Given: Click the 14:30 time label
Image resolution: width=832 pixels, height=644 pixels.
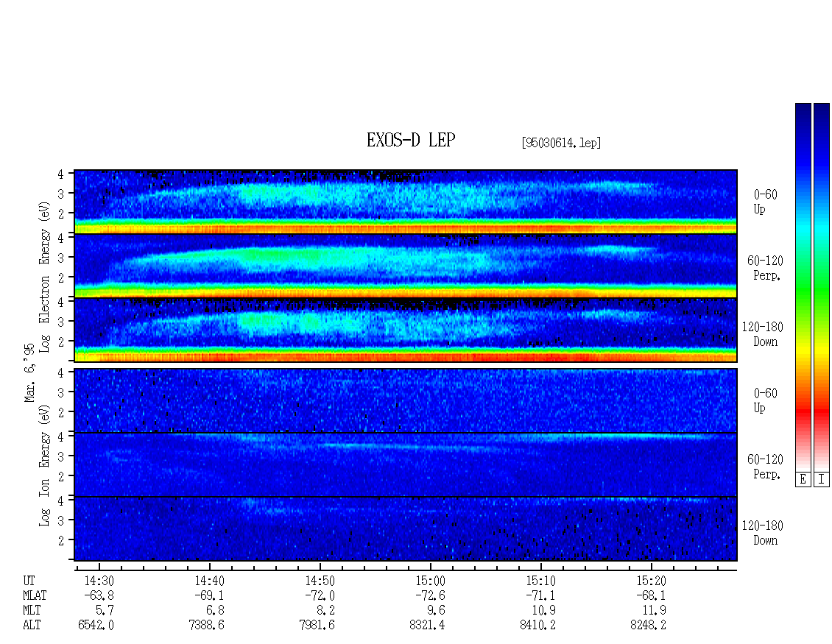Looking at the screenshot, I should (x=99, y=581).
